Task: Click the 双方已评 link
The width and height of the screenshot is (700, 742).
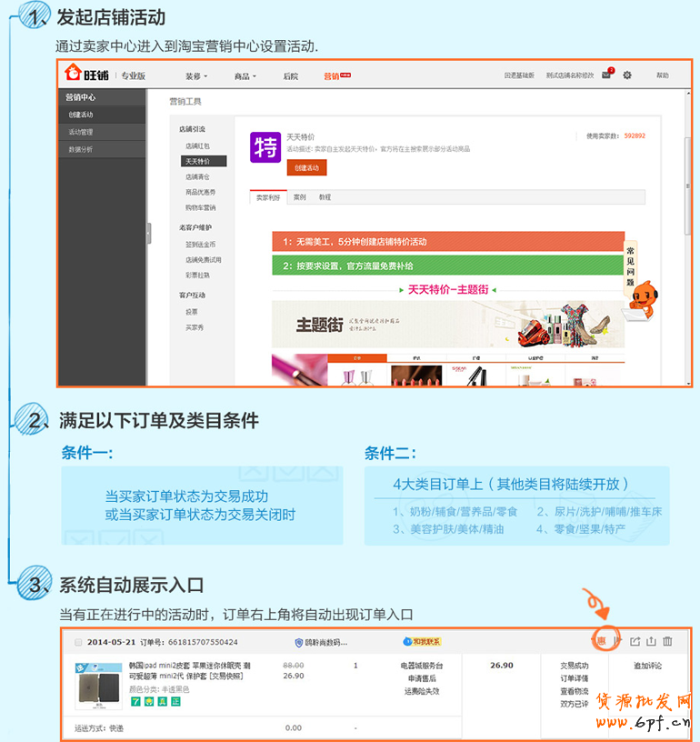Action: [x=575, y=704]
